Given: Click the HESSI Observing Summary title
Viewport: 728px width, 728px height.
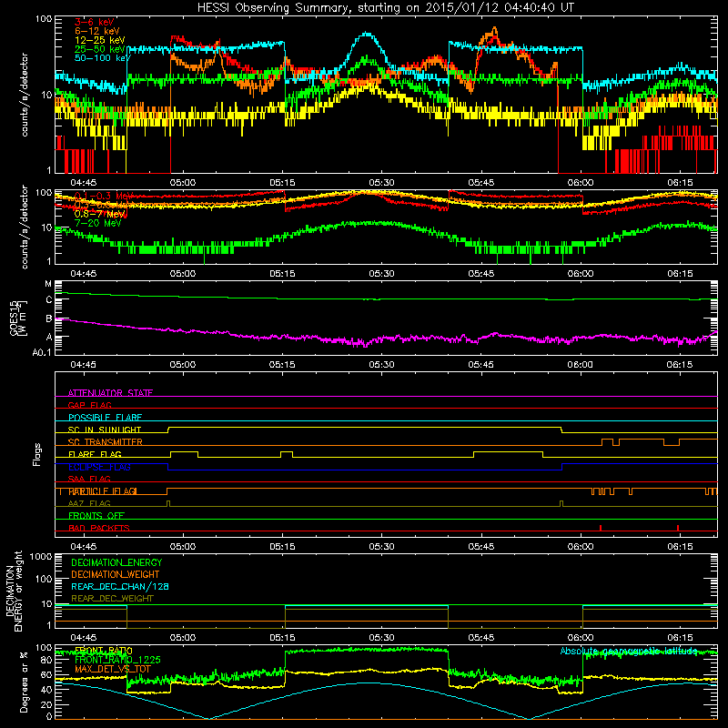Looking at the screenshot, I should pyautogui.click(x=385, y=8).
